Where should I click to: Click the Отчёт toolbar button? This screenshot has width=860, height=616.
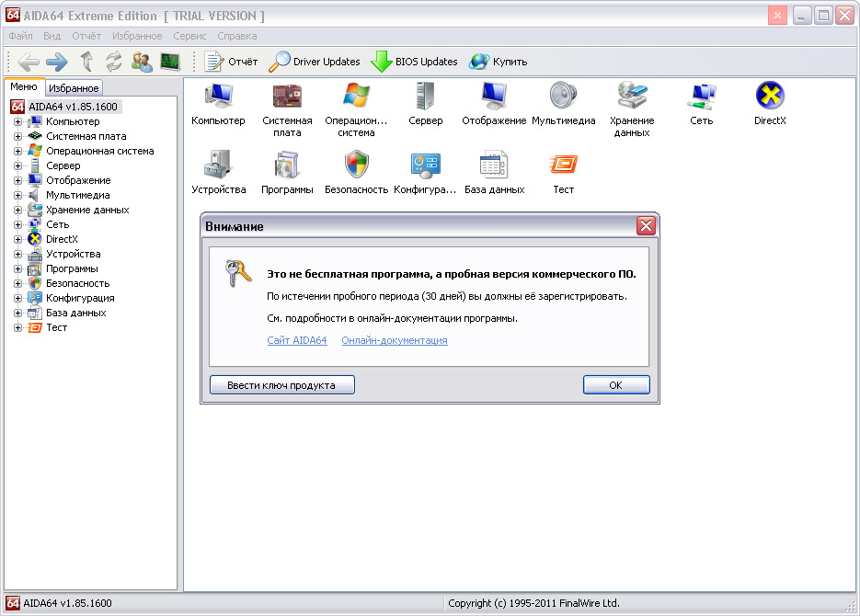tap(231, 62)
